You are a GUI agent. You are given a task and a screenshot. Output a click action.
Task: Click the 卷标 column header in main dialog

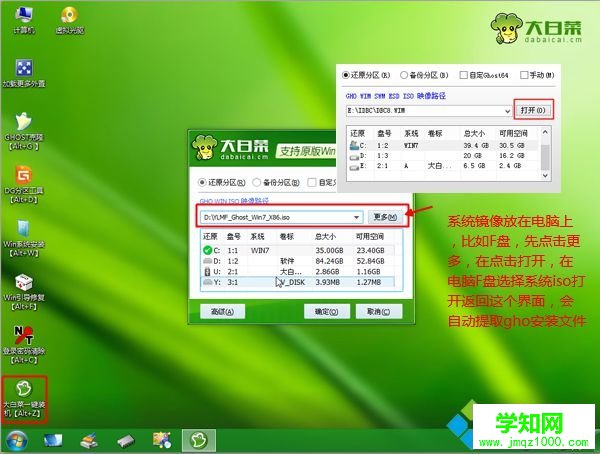coord(287,237)
